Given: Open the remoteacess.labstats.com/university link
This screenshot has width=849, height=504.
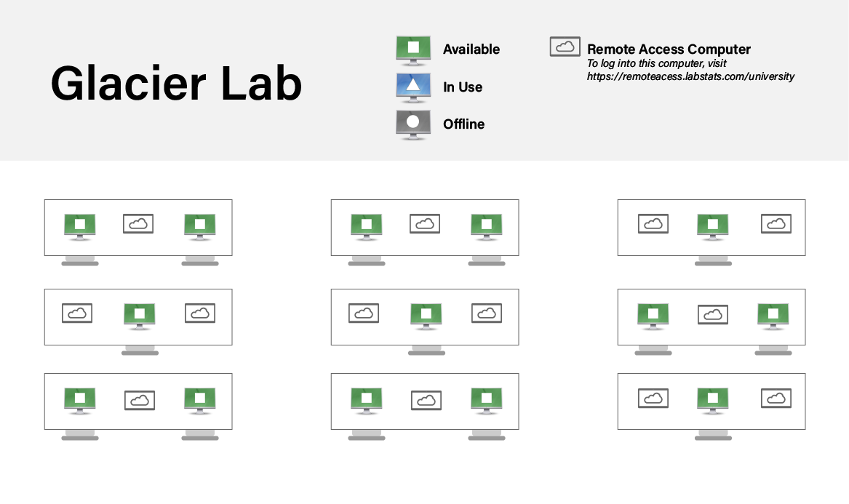Looking at the screenshot, I should 690,76.
